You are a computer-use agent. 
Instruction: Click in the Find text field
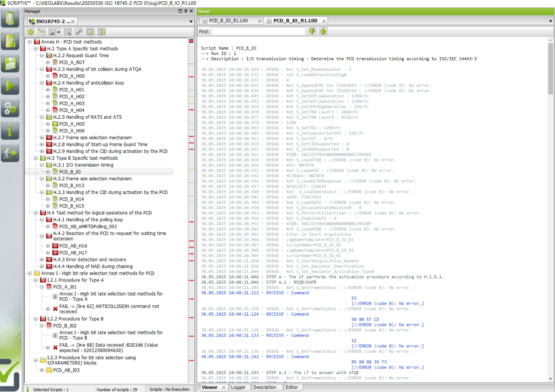[x=258, y=31]
